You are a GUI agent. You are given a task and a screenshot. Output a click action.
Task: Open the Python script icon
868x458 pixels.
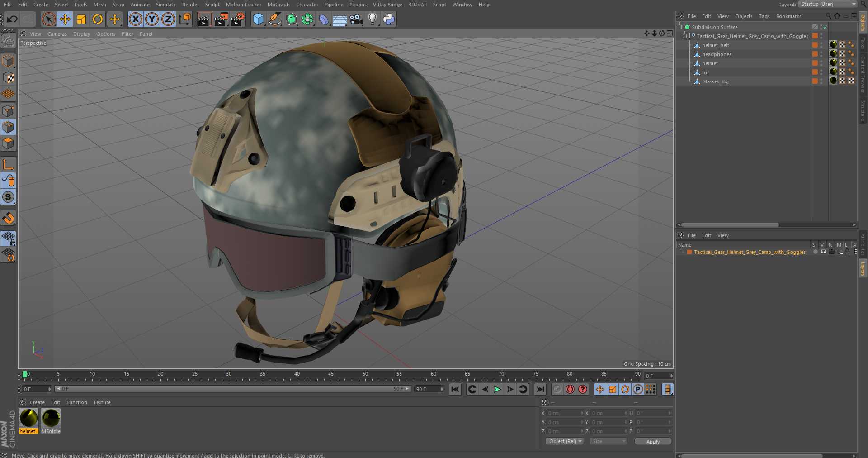pyautogui.click(x=389, y=19)
